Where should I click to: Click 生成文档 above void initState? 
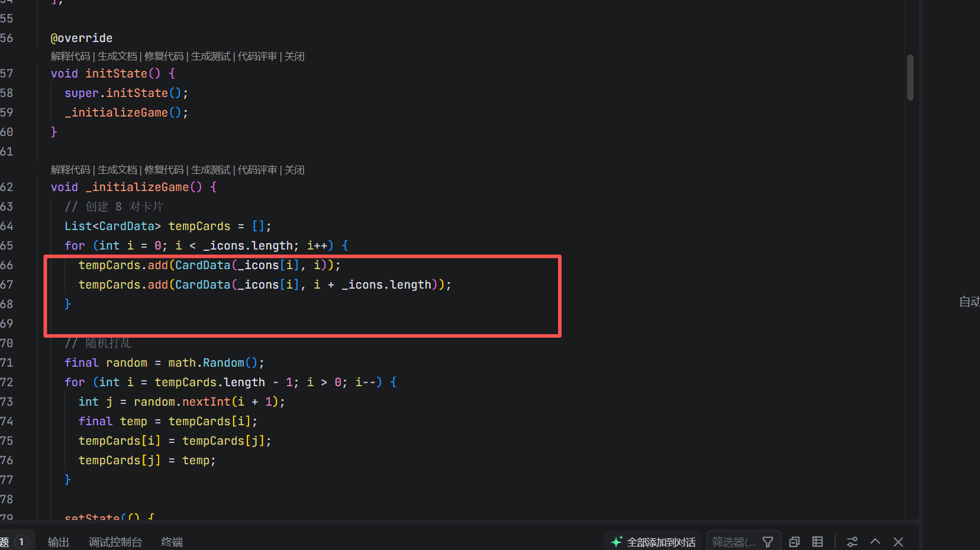117,56
